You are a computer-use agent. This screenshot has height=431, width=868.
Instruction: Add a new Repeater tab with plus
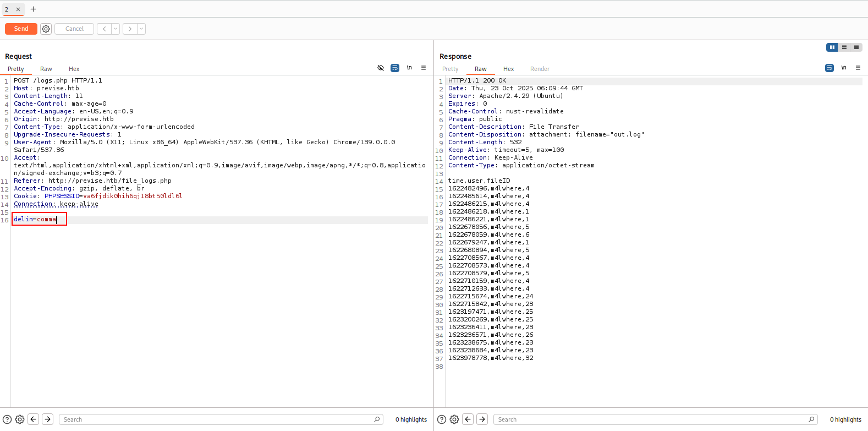click(33, 9)
